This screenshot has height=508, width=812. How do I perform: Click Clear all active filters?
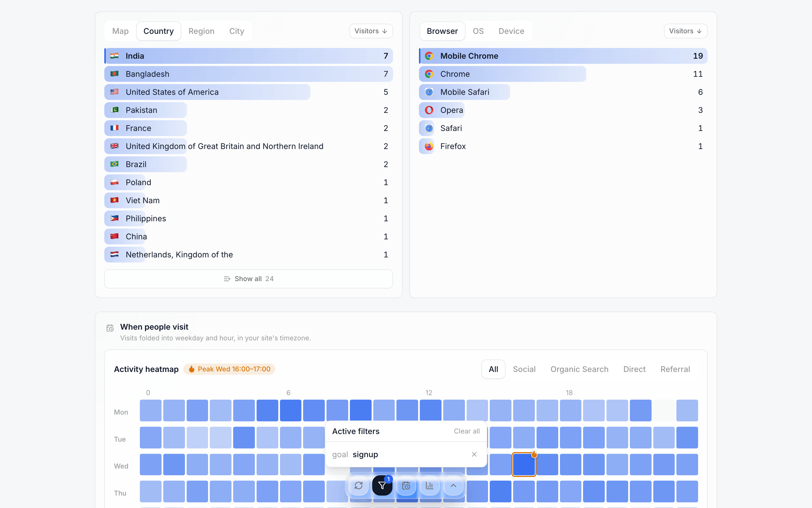click(x=467, y=431)
